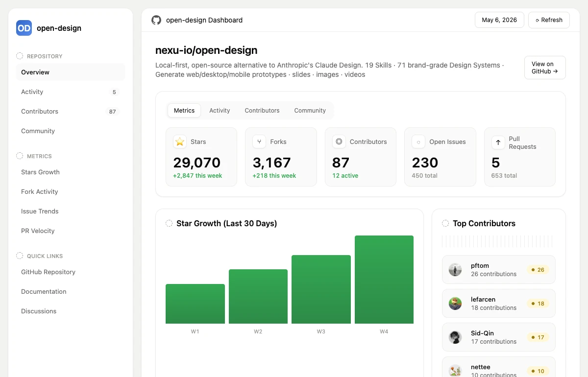This screenshot has height=377, width=588.
Task: Click nettee's avatar image
Action: (x=455, y=371)
